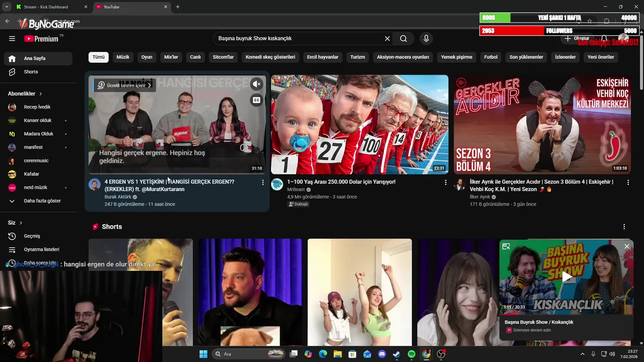The image size is (644, 362).
Task: Open the MrBeast 1–100 Yaş thumbnail
Action: click(360, 125)
